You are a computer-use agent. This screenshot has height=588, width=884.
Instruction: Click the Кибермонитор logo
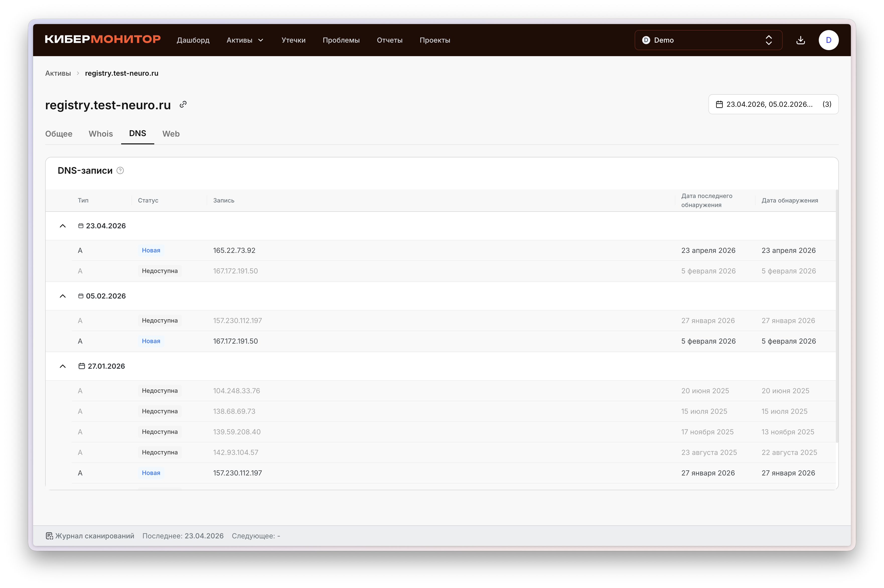click(x=102, y=39)
